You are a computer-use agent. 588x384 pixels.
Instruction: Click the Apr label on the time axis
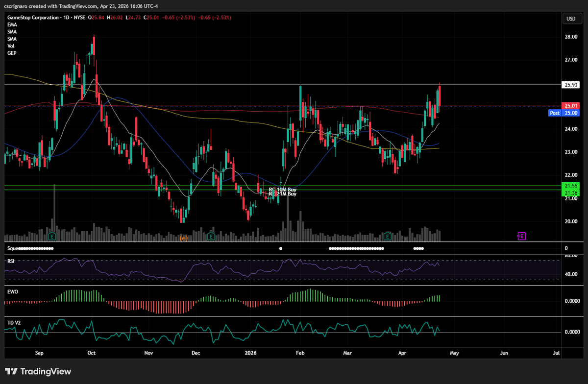tap(402, 353)
